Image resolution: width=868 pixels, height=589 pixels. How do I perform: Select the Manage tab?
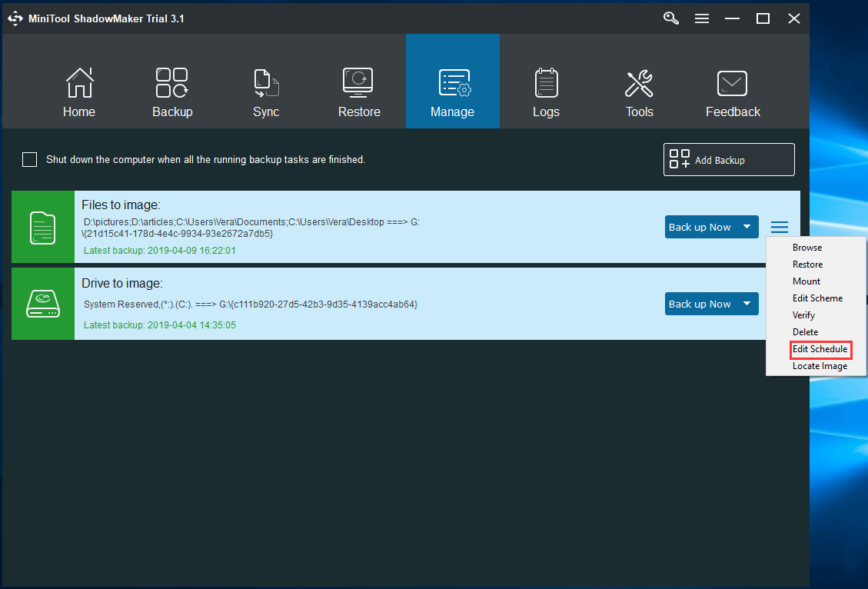click(452, 82)
